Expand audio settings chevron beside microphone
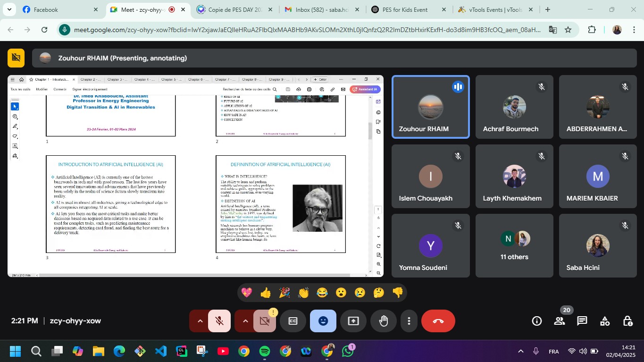 [200, 321]
